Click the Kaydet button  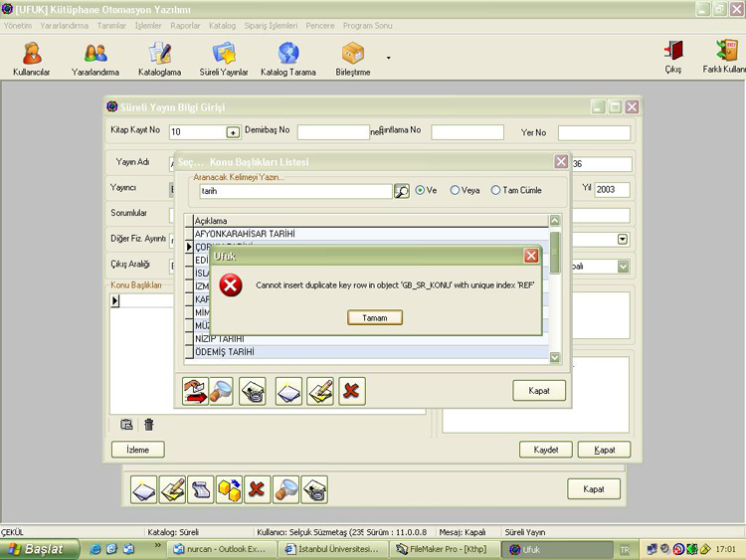[545, 450]
